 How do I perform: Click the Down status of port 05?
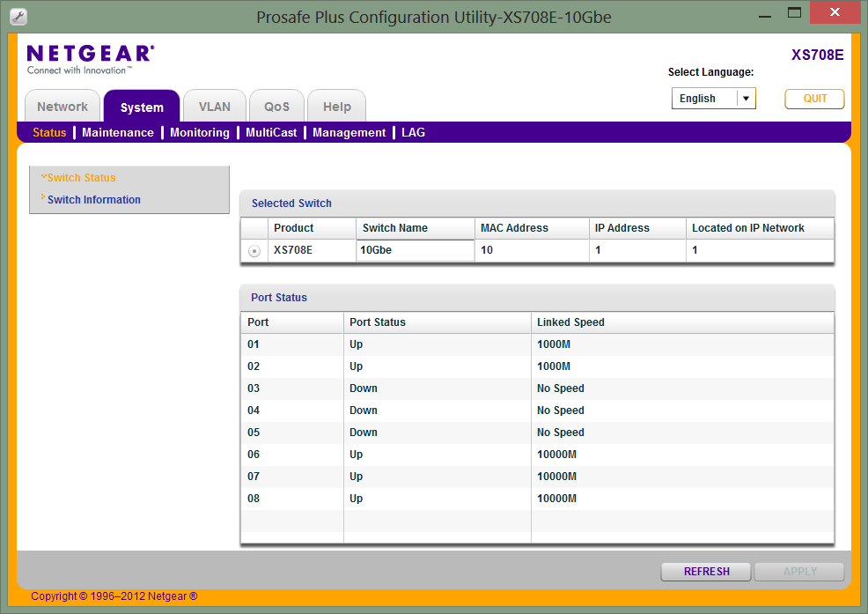[364, 433]
